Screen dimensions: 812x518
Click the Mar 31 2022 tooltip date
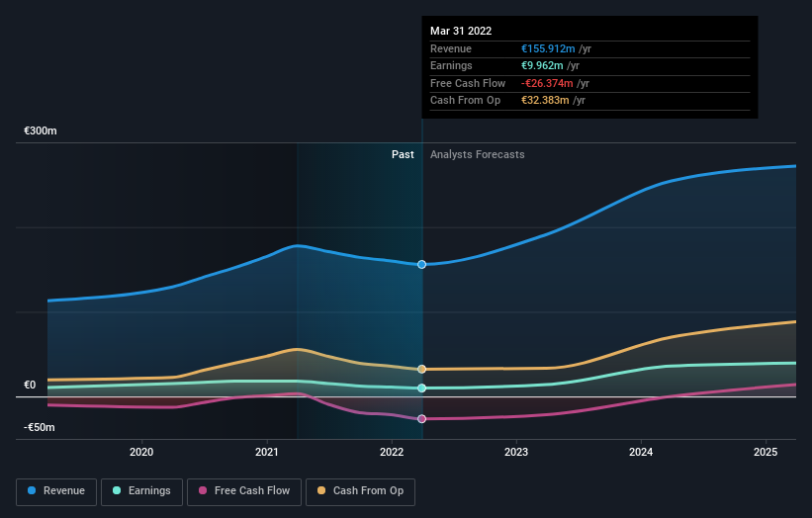click(461, 31)
